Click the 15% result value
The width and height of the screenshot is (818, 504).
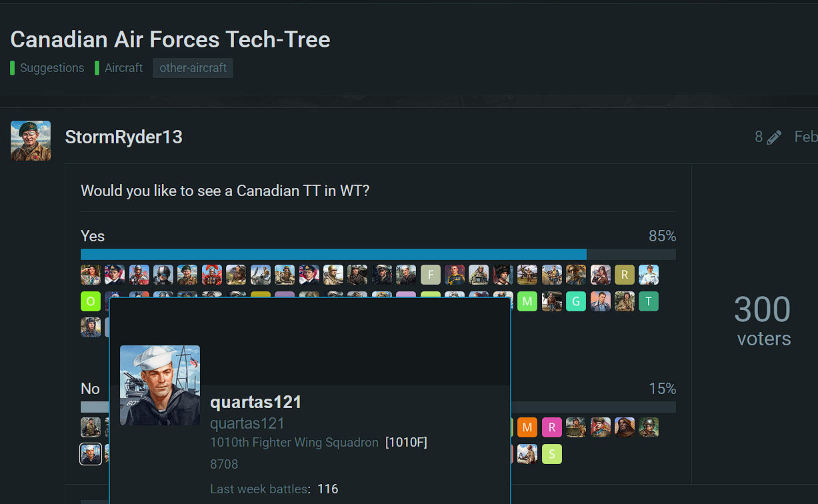pos(663,389)
